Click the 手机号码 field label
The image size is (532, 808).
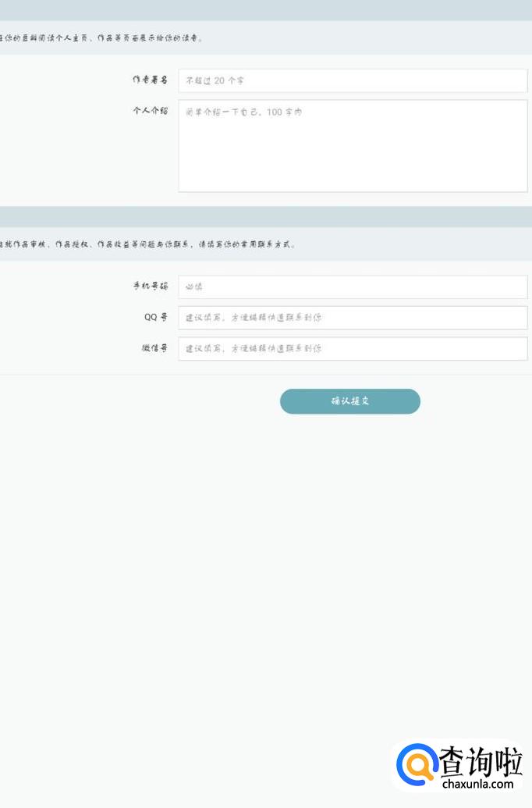click(x=150, y=287)
